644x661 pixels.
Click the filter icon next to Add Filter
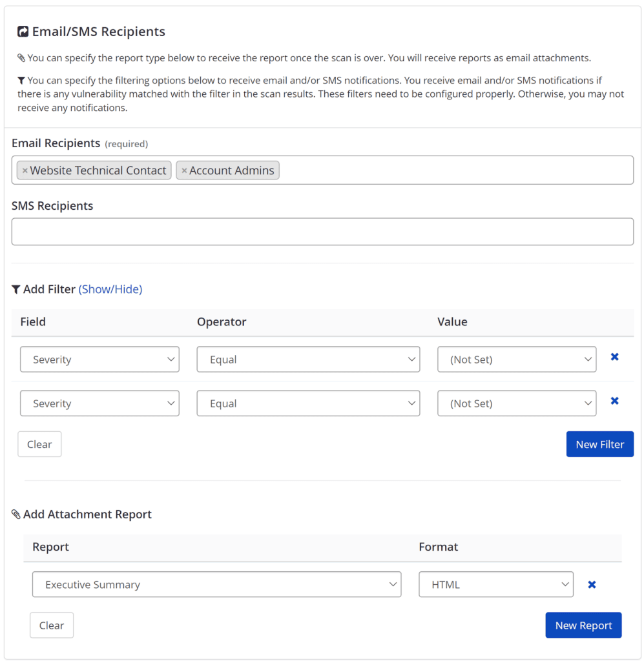click(x=16, y=289)
